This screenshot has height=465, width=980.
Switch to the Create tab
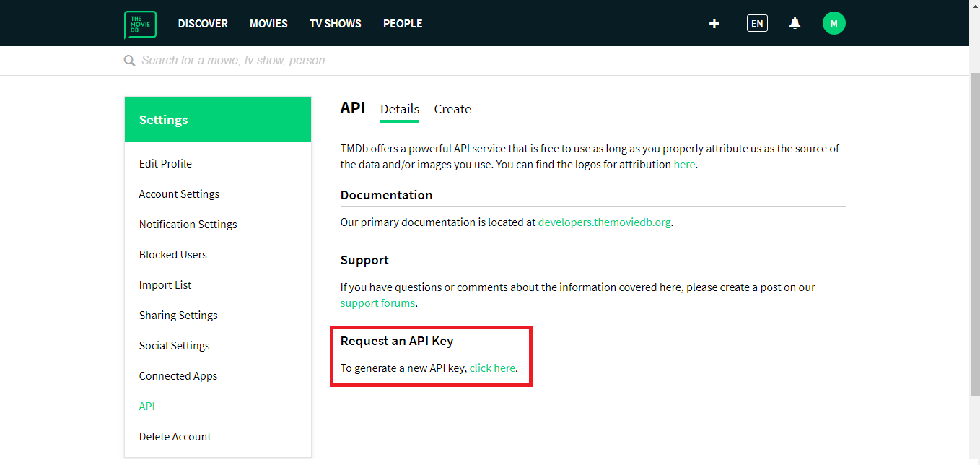point(452,109)
